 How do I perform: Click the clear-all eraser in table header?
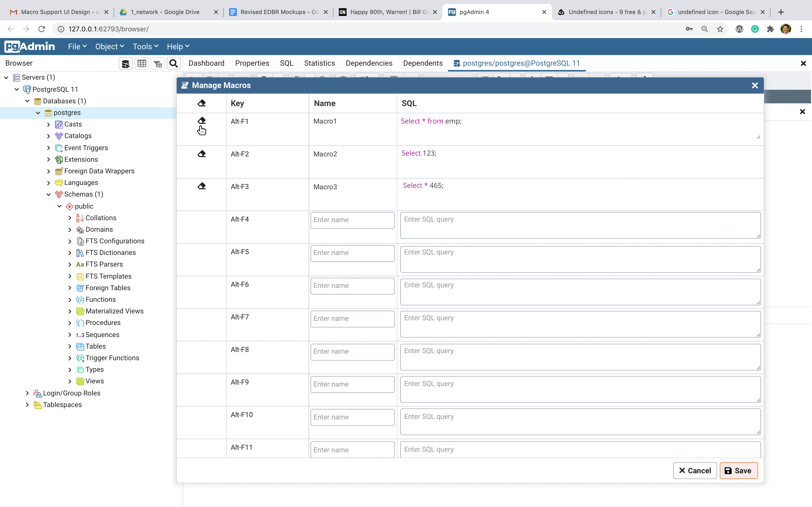[201, 103]
